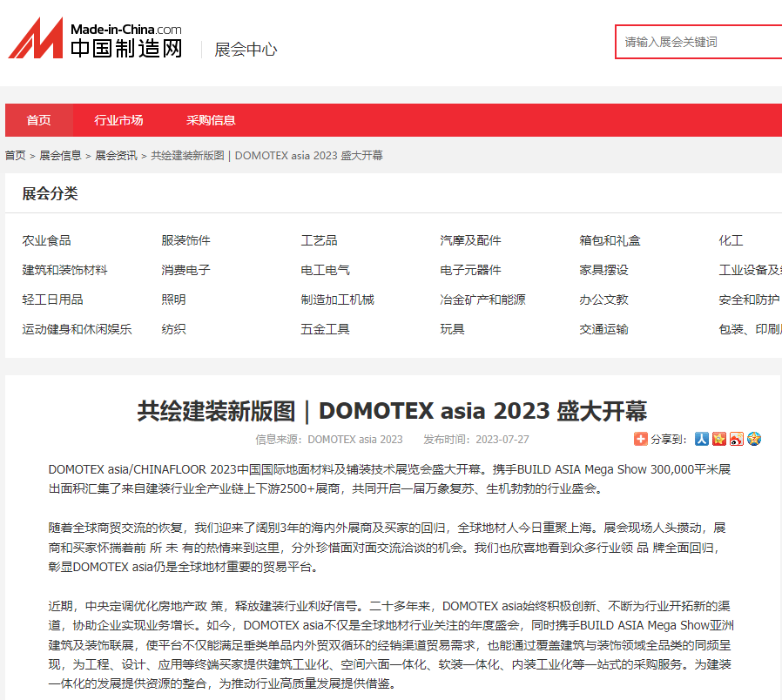Viewport: 782px width, 700px height.
Task: Open the 化工 category
Action: 731,241
